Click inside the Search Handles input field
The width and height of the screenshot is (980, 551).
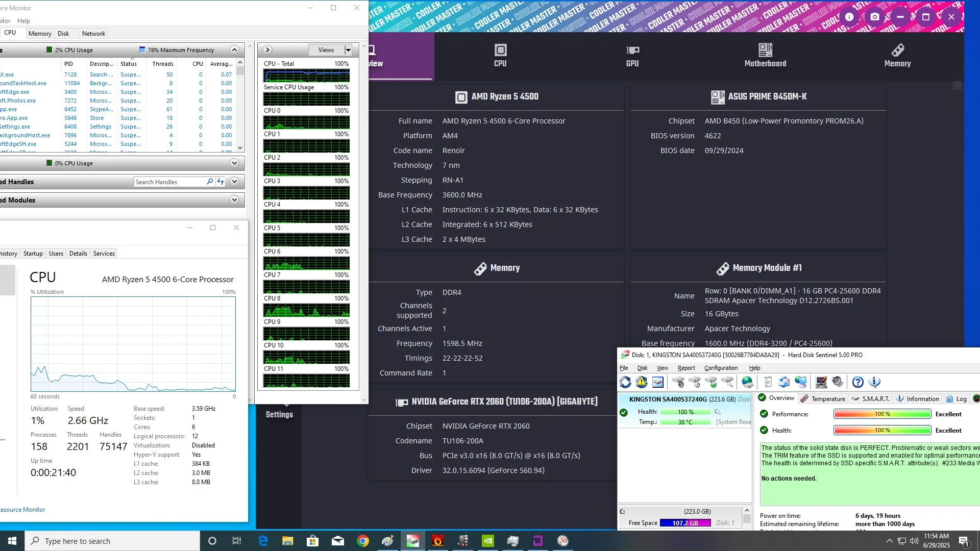(169, 182)
